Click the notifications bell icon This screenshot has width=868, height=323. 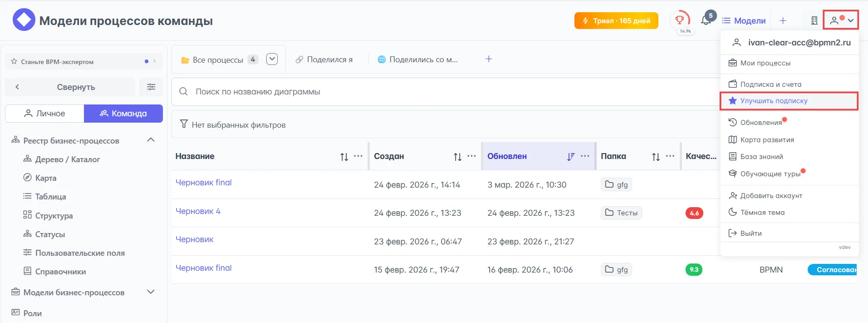(x=706, y=20)
